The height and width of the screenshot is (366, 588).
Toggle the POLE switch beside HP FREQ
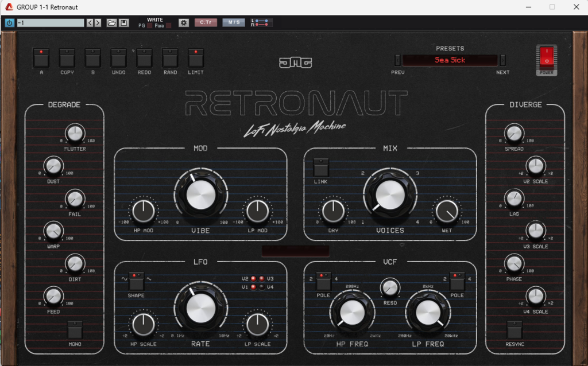323,282
